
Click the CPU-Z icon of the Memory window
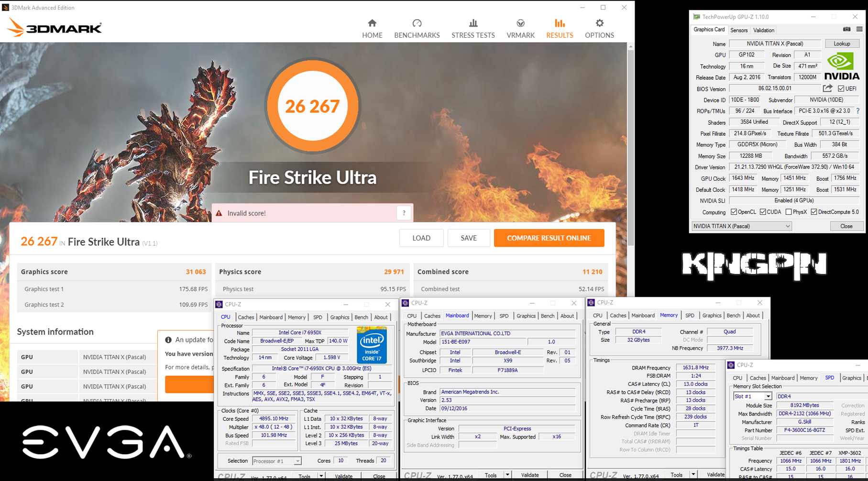591,302
